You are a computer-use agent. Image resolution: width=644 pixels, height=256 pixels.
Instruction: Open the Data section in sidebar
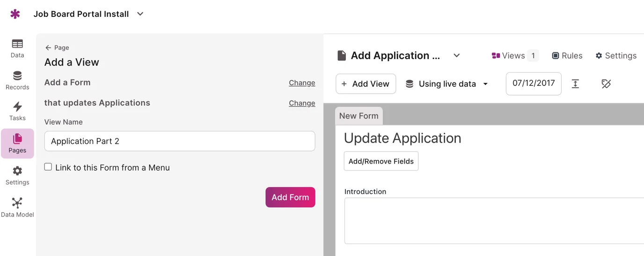click(x=17, y=48)
